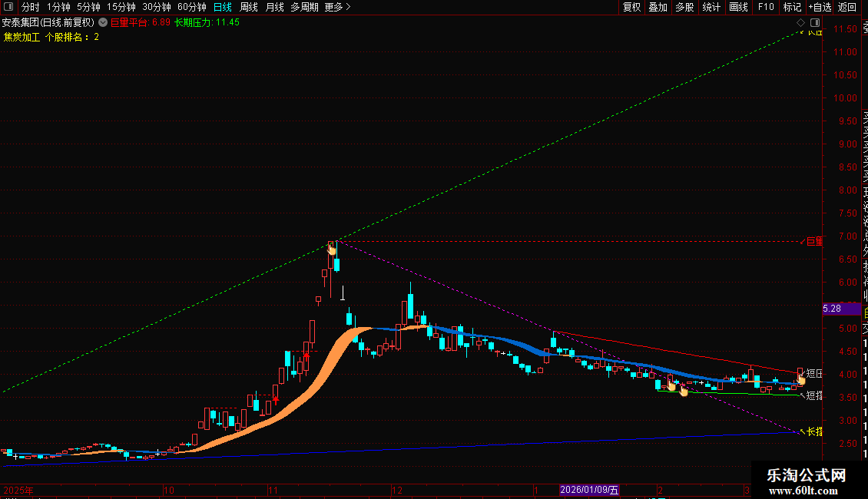The height and width of the screenshot is (499, 868).
Task: Click the hand pointer icon at the price peak
Action: point(332,249)
